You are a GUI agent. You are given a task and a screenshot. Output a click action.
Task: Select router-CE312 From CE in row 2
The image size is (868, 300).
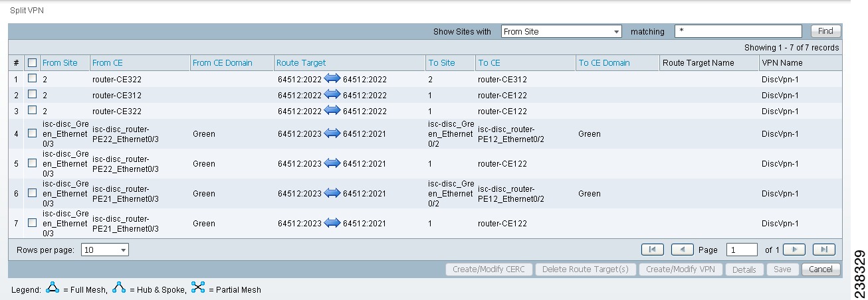pyautogui.click(x=116, y=95)
